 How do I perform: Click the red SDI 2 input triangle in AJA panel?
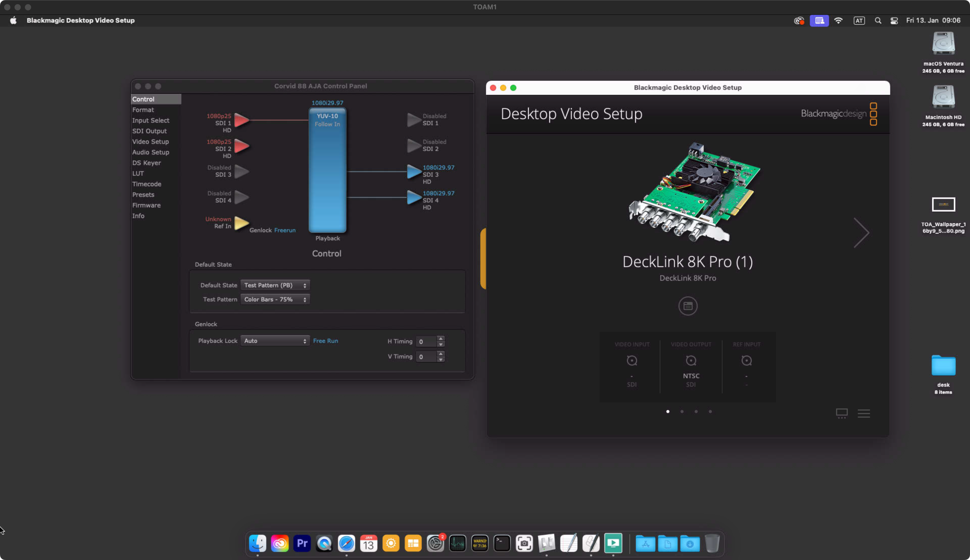[x=241, y=146]
